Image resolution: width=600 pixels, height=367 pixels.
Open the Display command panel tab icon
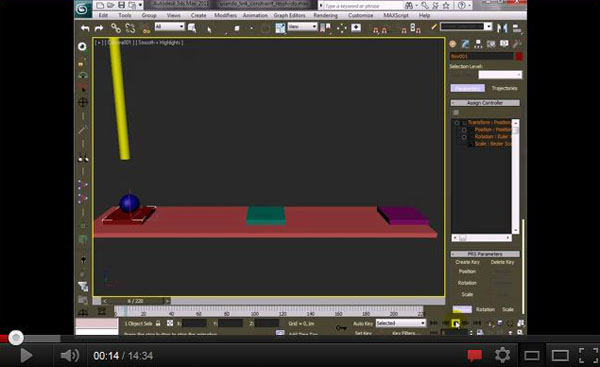point(504,44)
